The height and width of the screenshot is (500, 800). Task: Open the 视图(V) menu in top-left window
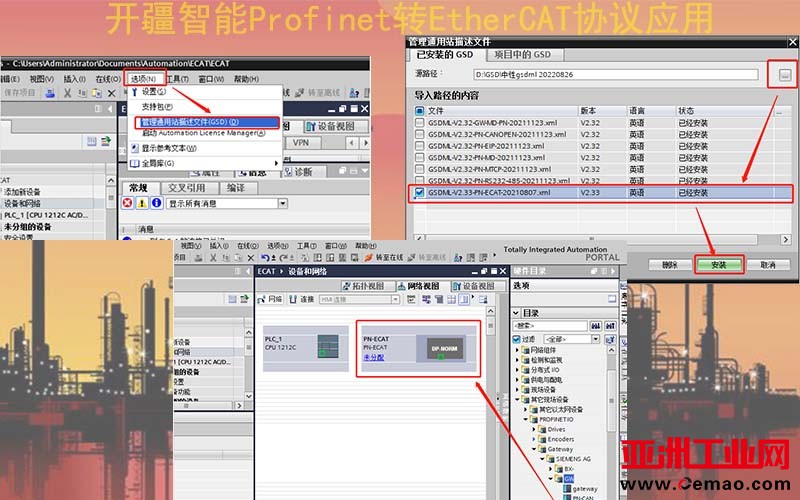pos(41,79)
